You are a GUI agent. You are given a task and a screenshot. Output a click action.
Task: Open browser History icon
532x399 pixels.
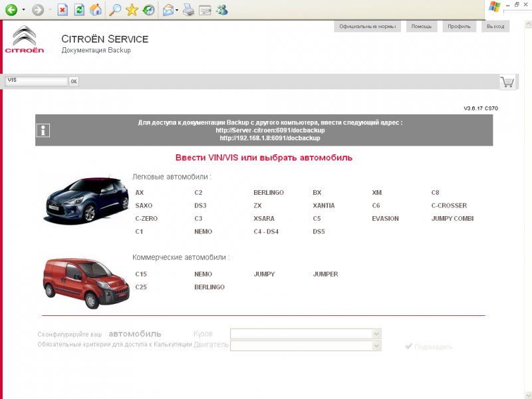coord(148,9)
